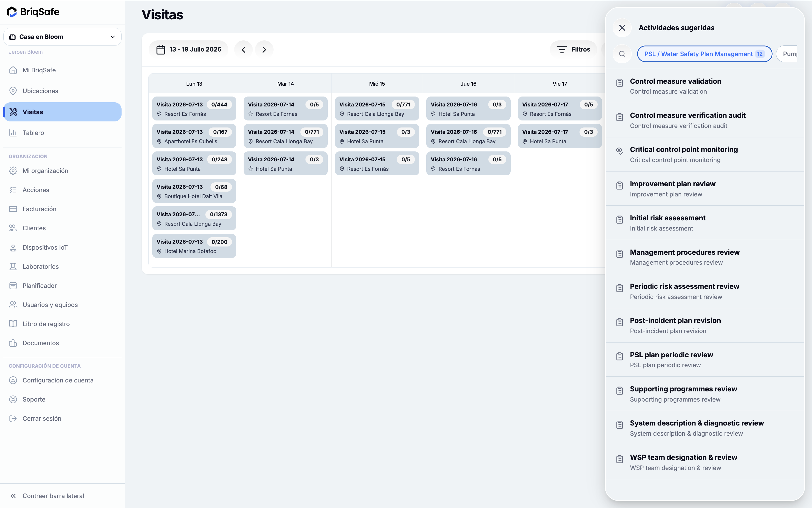Viewport: 812px width, 508px height.
Task: Open the Filtros button
Action: tap(574, 49)
